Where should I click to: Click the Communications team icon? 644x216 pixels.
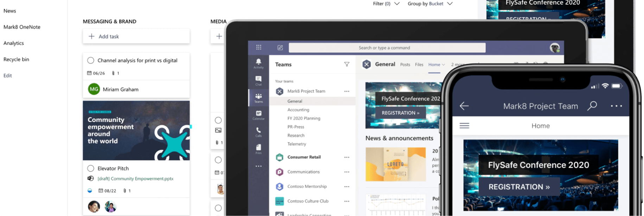click(280, 172)
